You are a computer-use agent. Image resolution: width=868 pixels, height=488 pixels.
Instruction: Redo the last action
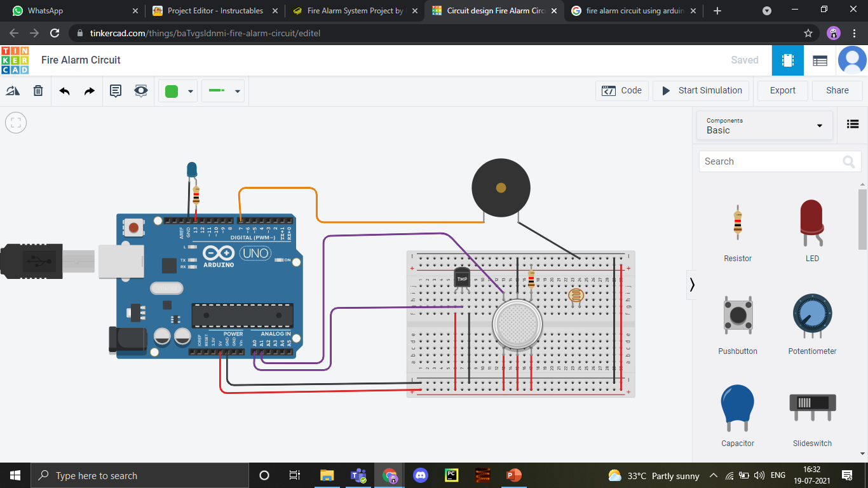click(90, 91)
